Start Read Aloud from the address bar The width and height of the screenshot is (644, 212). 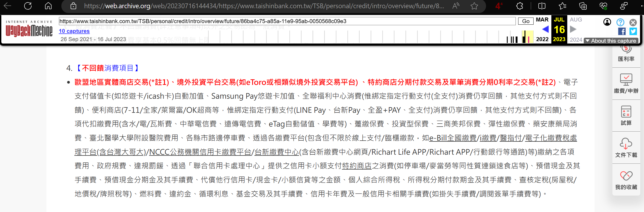456,6
